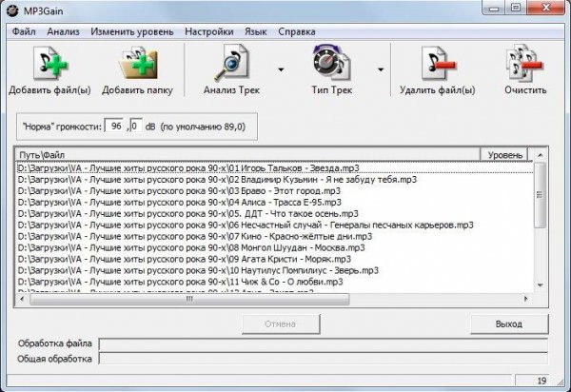Open the Справка menu

tap(297, 31)
